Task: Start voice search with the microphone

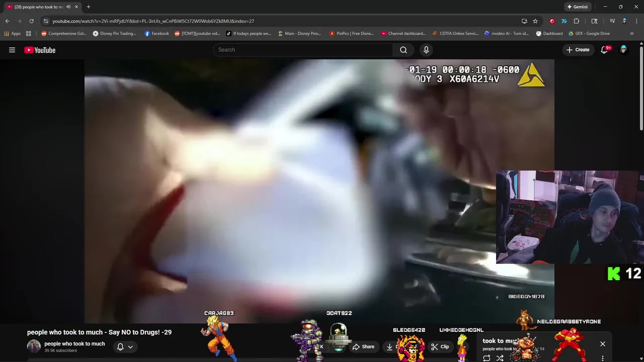Action: click(x=426, y=50)
